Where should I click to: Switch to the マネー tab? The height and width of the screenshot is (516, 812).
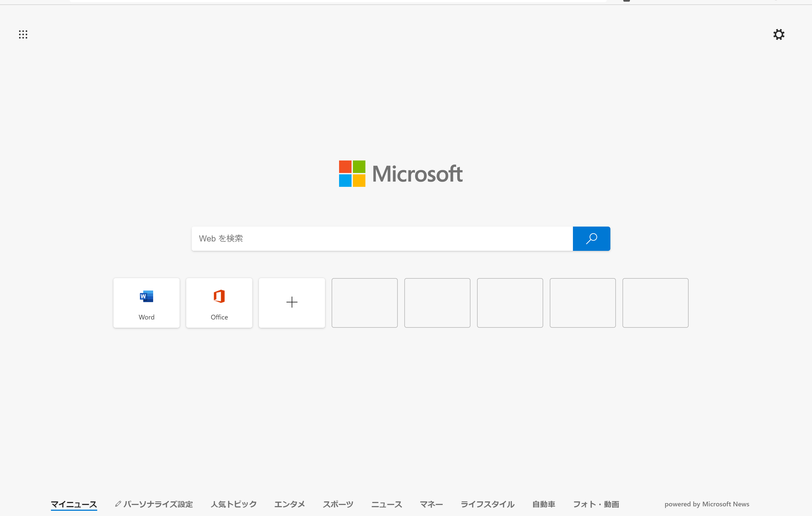point(431,504)
